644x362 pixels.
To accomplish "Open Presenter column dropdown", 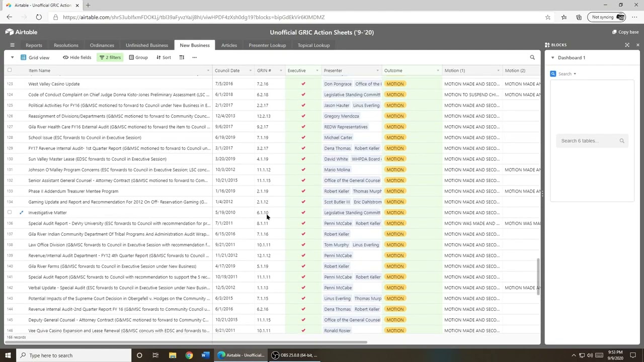I will tap(377, 70).
